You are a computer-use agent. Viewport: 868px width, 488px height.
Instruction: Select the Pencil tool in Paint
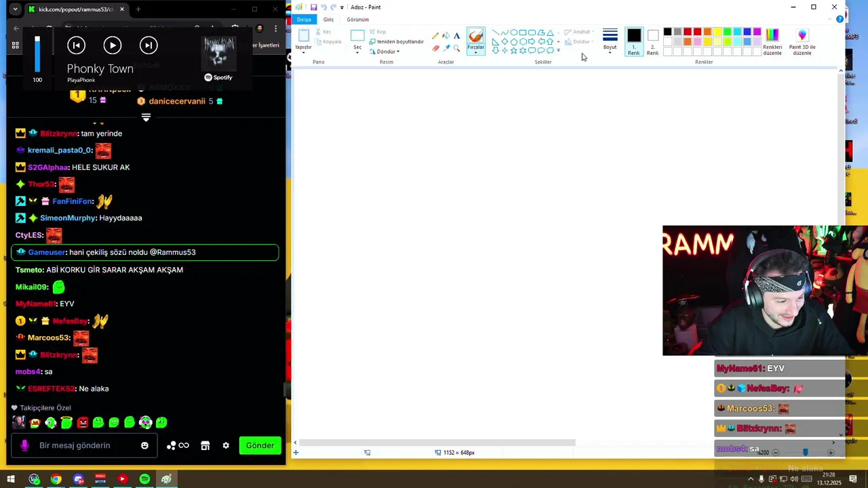435,36
